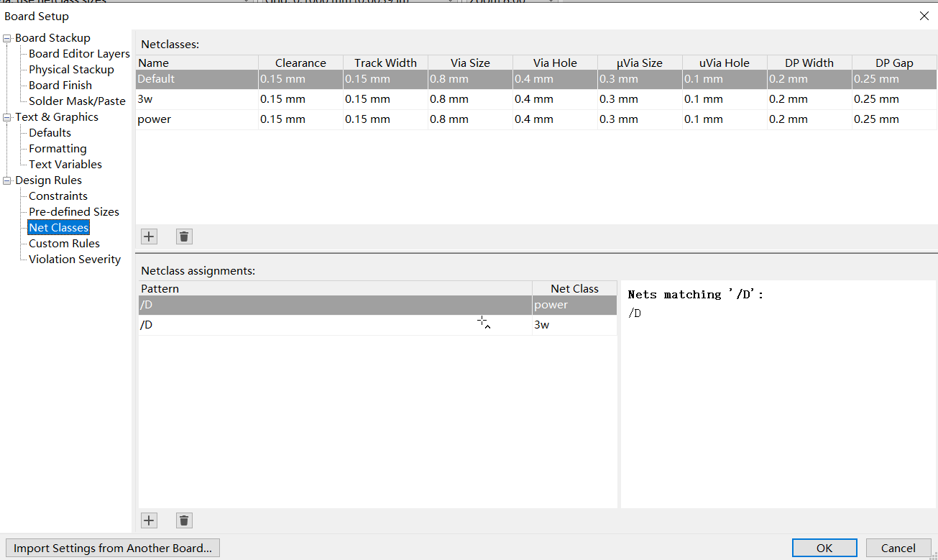Add a netclass assignment pattern row

(149, 520)
